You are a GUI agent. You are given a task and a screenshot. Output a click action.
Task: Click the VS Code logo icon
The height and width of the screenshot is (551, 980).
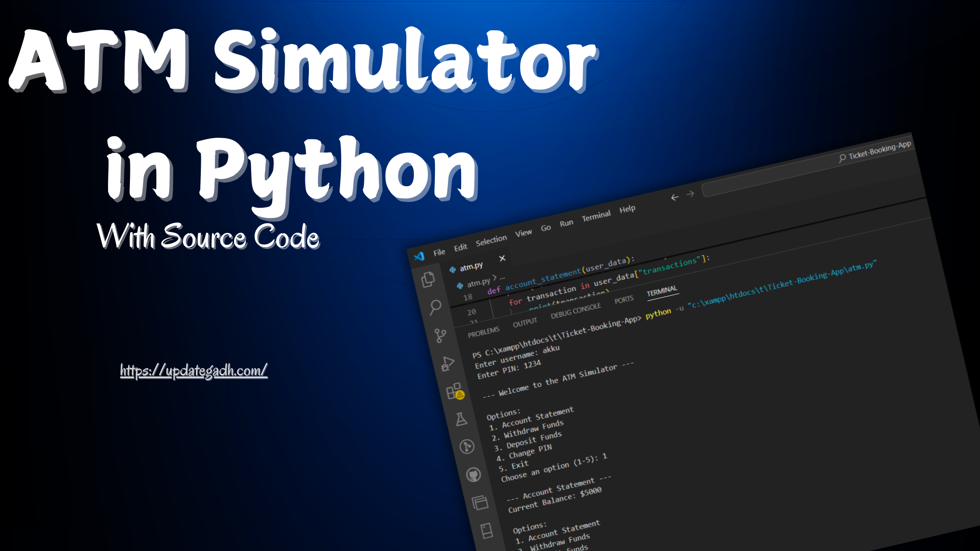click(419, 256)
